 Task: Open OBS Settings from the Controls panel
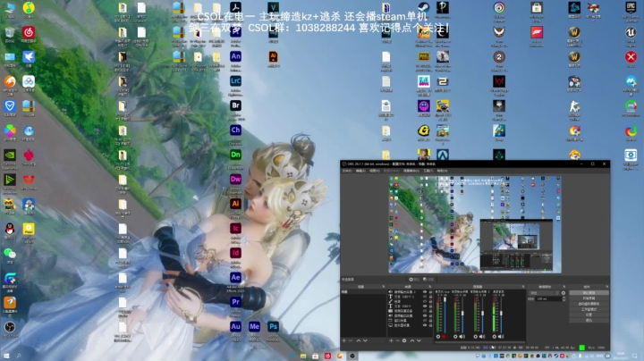click(589, 315)
